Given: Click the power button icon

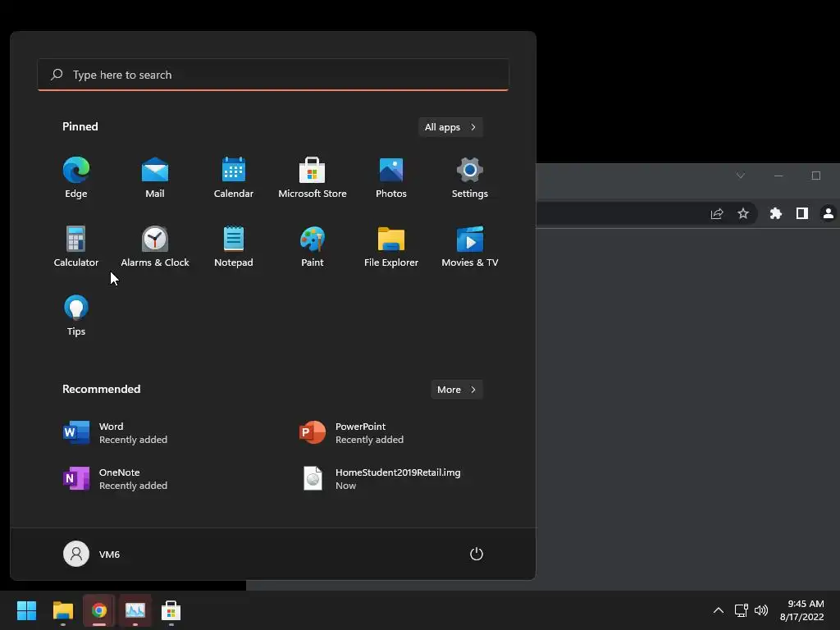Looking at the screenshot, I should [x=477, y=554].
